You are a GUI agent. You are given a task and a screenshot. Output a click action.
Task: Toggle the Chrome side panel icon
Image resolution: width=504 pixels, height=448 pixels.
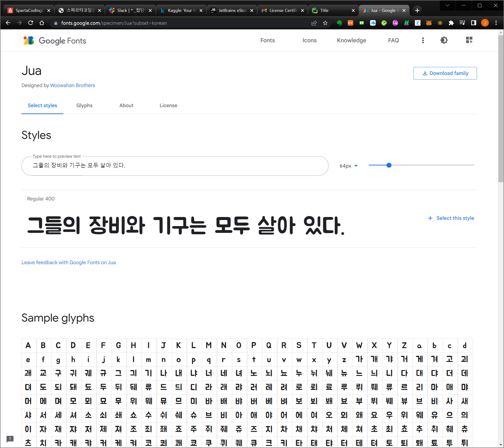click(473, 23)
